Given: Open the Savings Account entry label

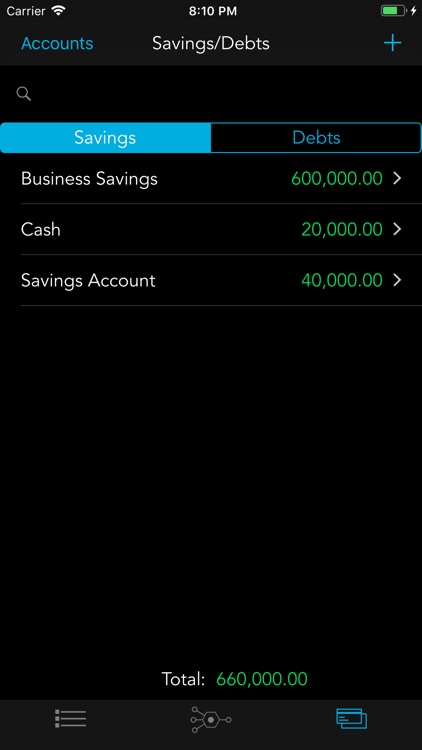Looking at the screenshot, I should [x=88, y=280].
